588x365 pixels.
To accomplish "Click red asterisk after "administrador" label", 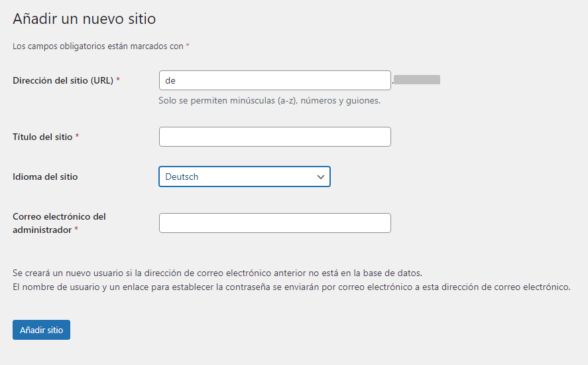I will point(76,230).
